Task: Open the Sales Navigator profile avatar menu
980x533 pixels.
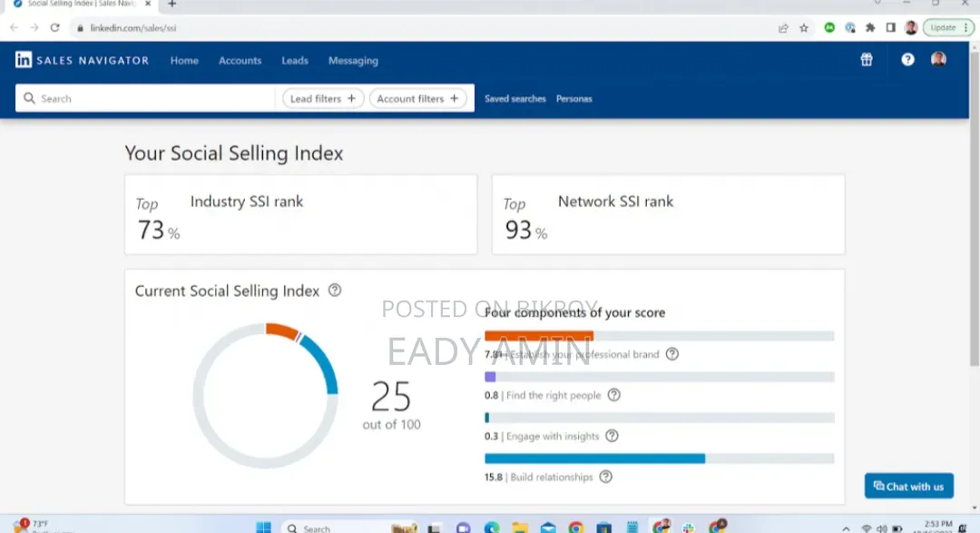Action: coord(938,59)
